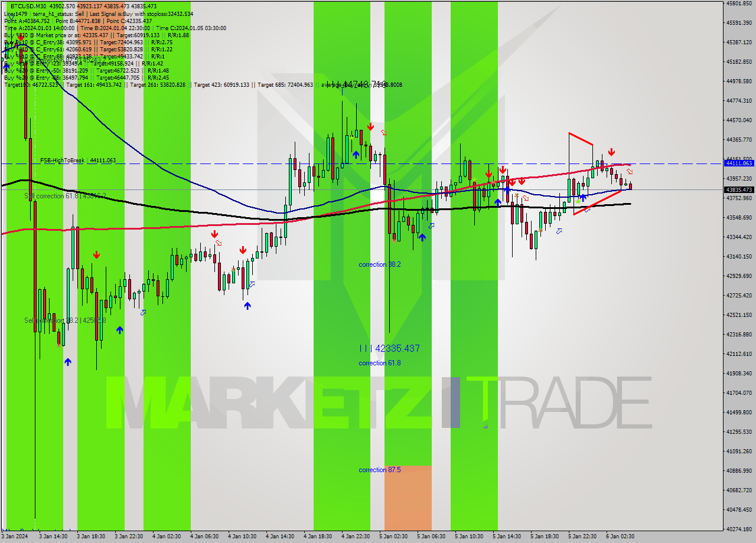Click the FSB-HighToBreak 44111.063 label

click(78, 161)
